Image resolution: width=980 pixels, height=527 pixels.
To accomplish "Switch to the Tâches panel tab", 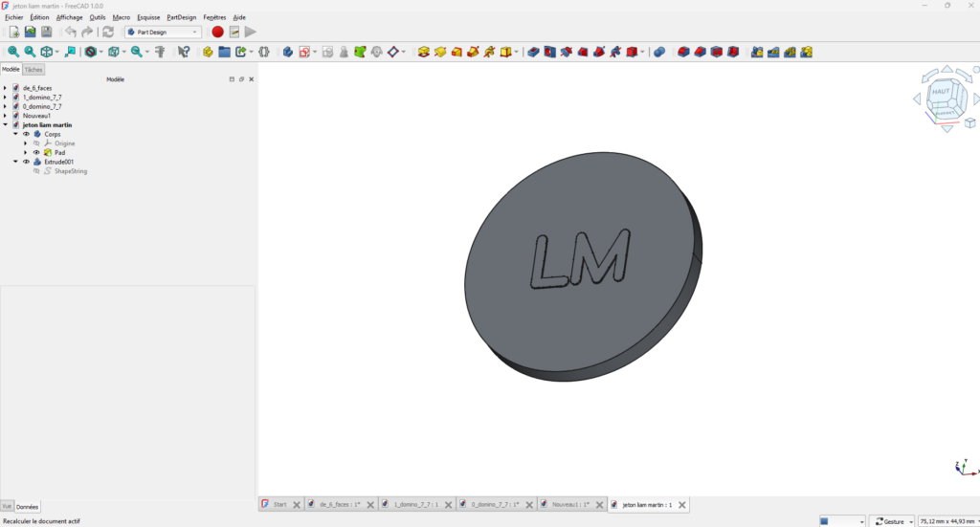I will [33, 70].
